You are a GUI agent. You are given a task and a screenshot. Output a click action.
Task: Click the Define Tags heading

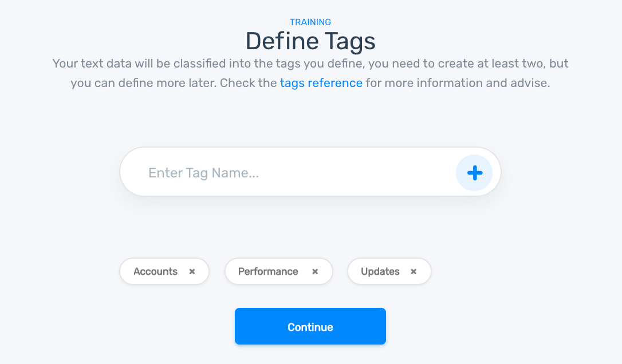(310, 41)
